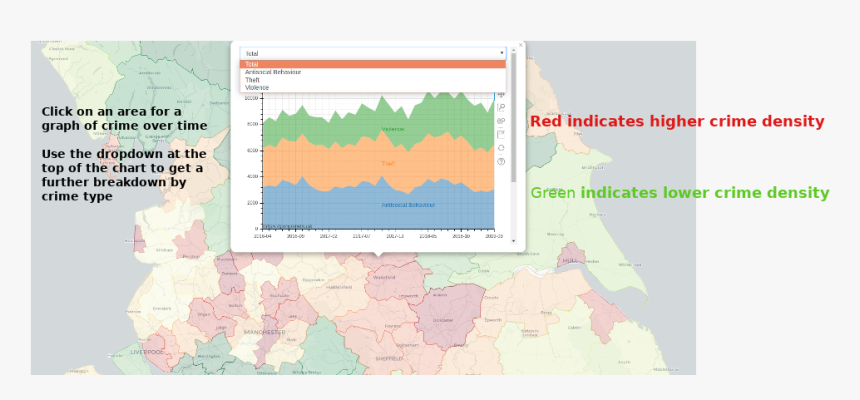860x400 pixels.
Task: Select Violence from the crime type list
Action: 373,87
